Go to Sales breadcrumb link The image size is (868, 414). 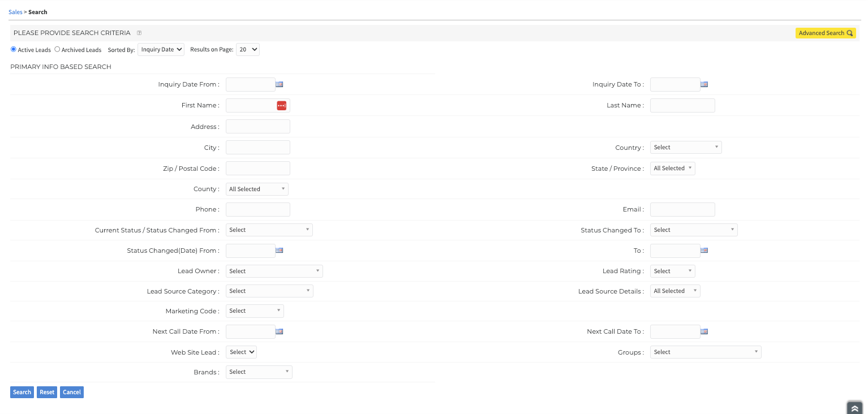tap(15, 12)
